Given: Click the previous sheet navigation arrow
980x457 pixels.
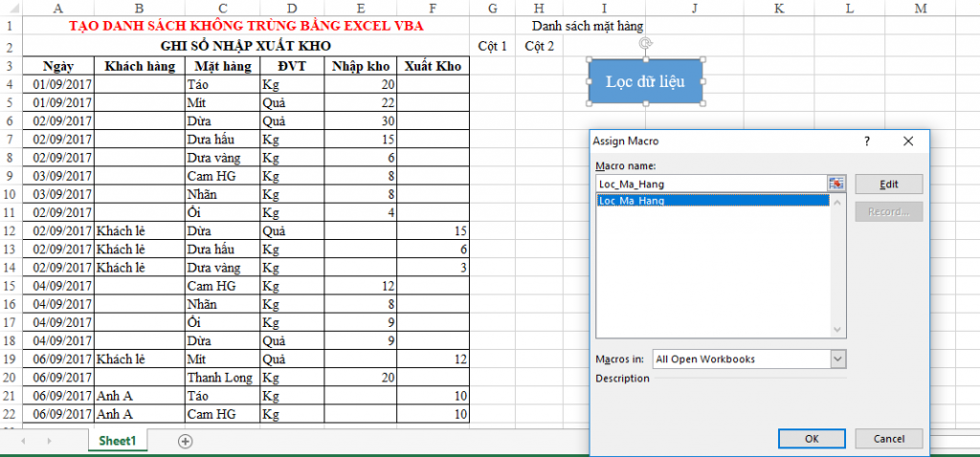Looking at the screenshot, I should (22, 441).
